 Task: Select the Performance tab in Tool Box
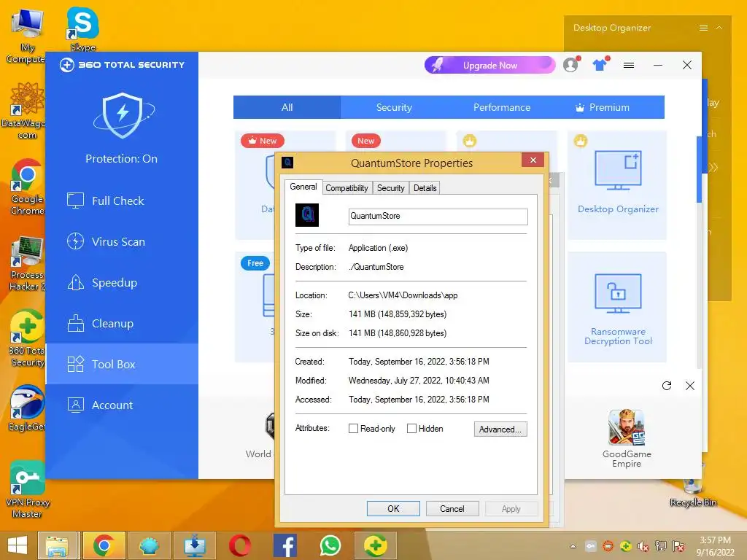tap(502, 107)
